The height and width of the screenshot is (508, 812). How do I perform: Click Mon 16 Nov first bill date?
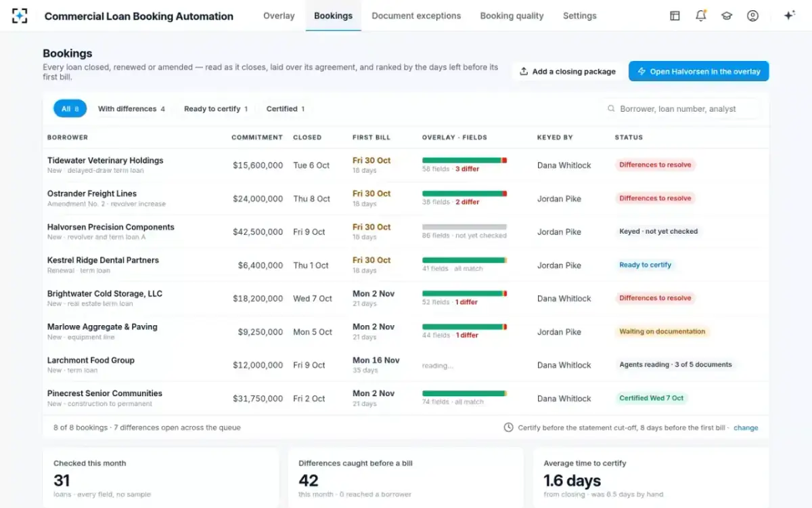coord(376,360)
